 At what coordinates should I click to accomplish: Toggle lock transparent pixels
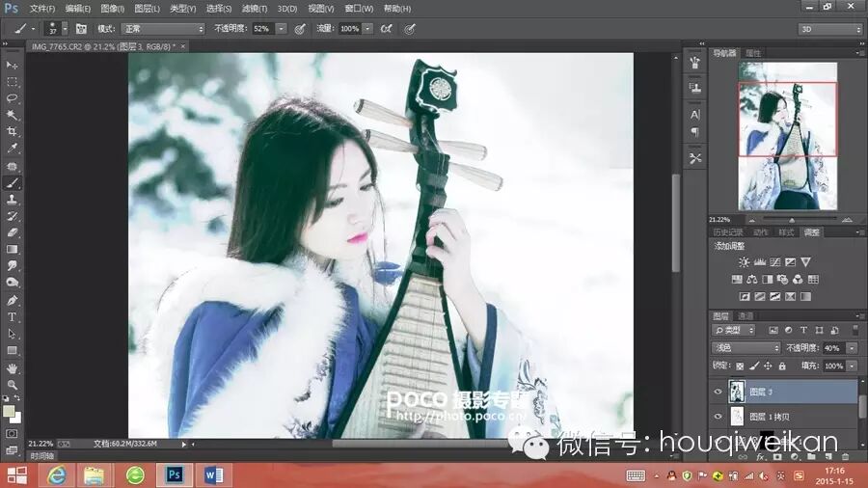(740, 366)
